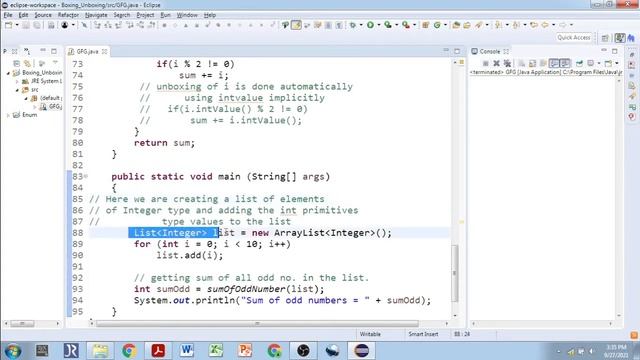The image size is (640, 360).
Task: Click the line 83 fold marker
Action: (86, 176)
